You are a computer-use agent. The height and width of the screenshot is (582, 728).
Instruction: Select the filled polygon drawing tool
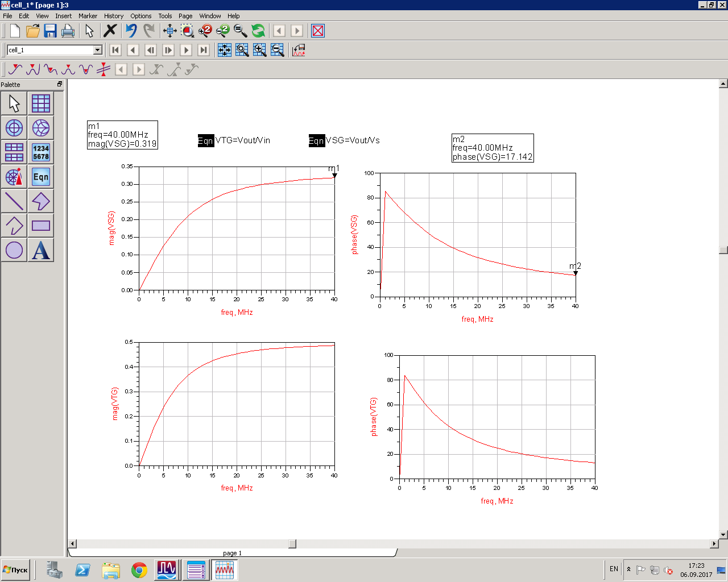click(x=41, y=201)
